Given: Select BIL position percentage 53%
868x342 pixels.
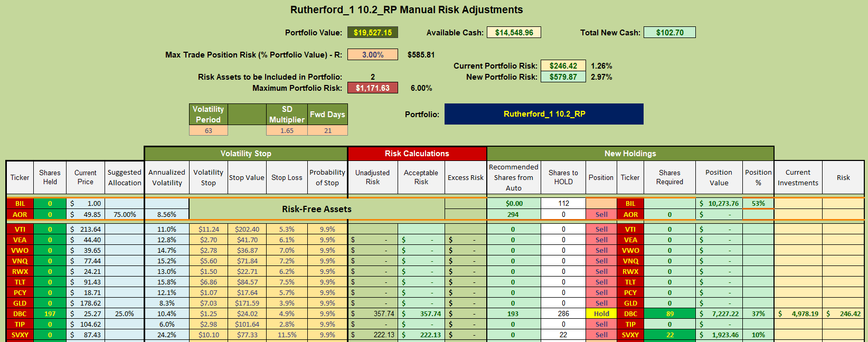Looking at the screenshot, I should click(x=758, y=203).
